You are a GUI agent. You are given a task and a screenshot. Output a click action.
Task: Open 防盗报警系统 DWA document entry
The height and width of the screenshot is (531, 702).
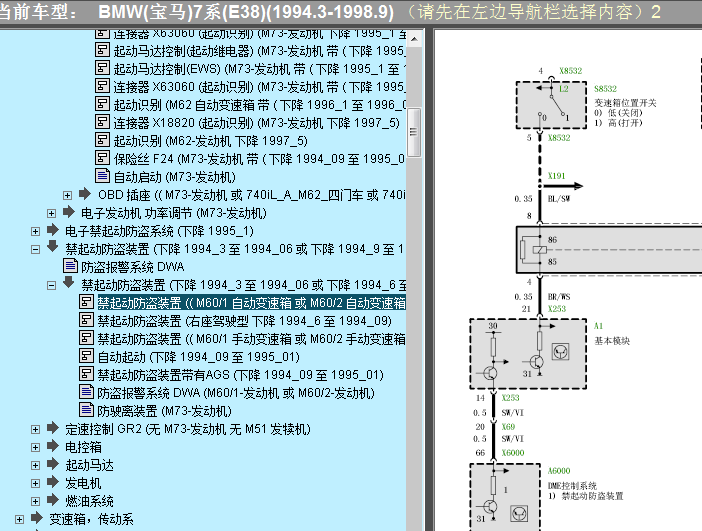tap(133, 267)
